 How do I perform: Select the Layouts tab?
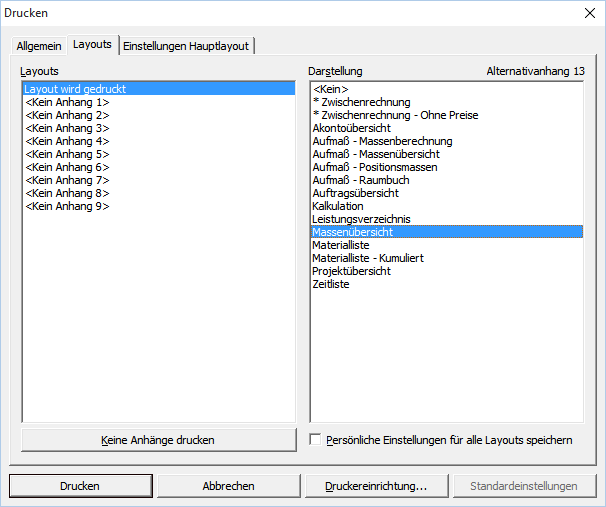92,44
